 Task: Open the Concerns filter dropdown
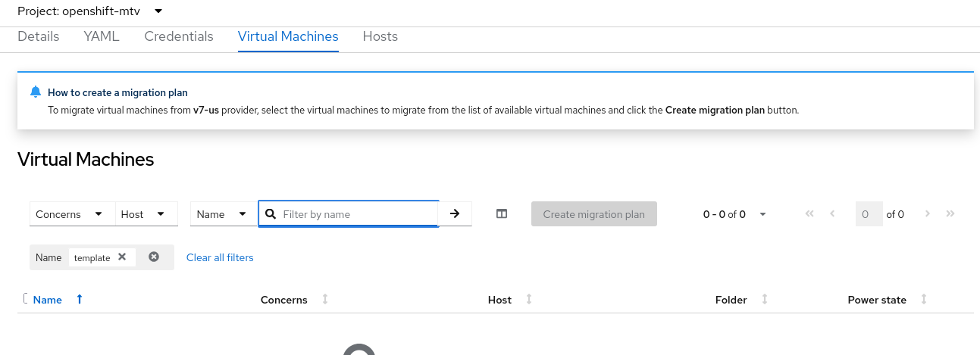pyautogui.click(x=72, y=214)
